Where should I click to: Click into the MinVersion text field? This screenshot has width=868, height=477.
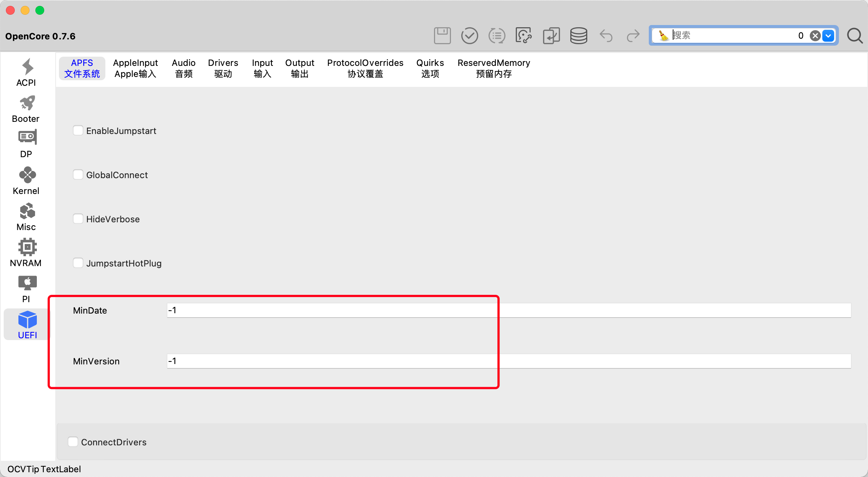(x=508, y=361)
